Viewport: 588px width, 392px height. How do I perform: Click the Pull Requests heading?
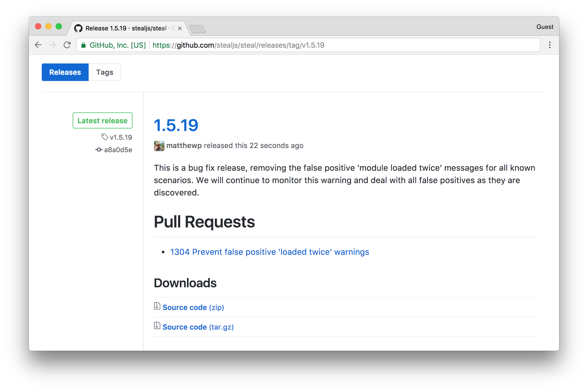[x=204, y=222]
